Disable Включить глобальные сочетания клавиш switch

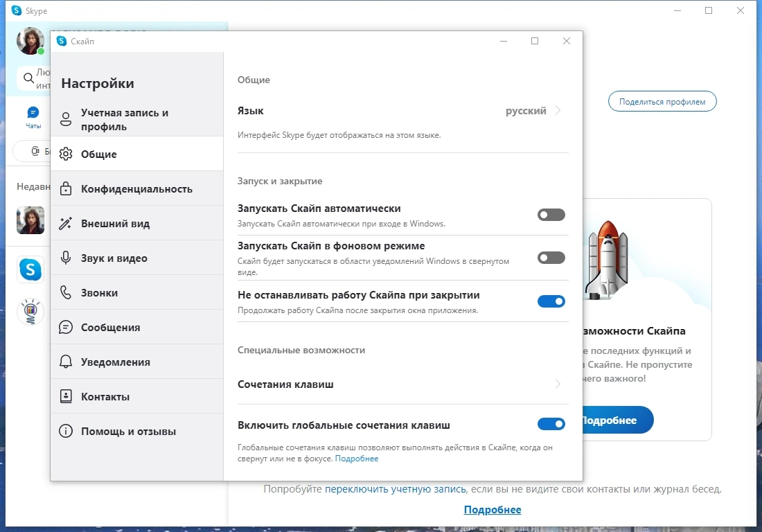551,424
